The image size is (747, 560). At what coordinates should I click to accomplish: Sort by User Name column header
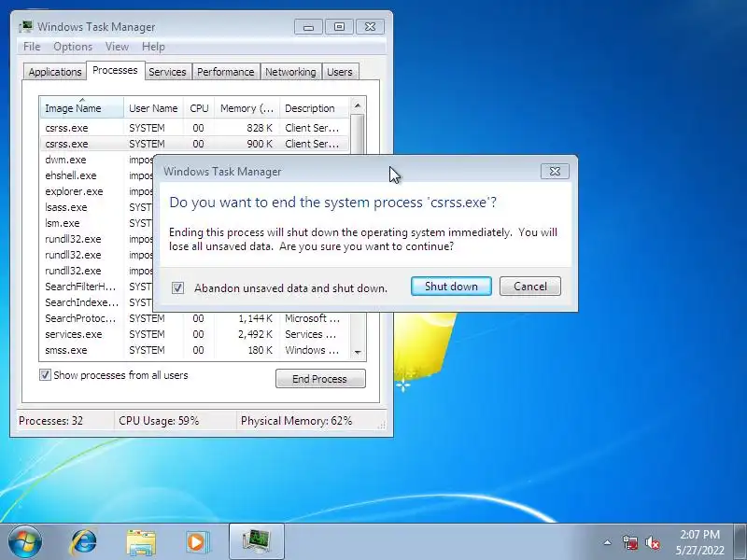tap(153, 108)
